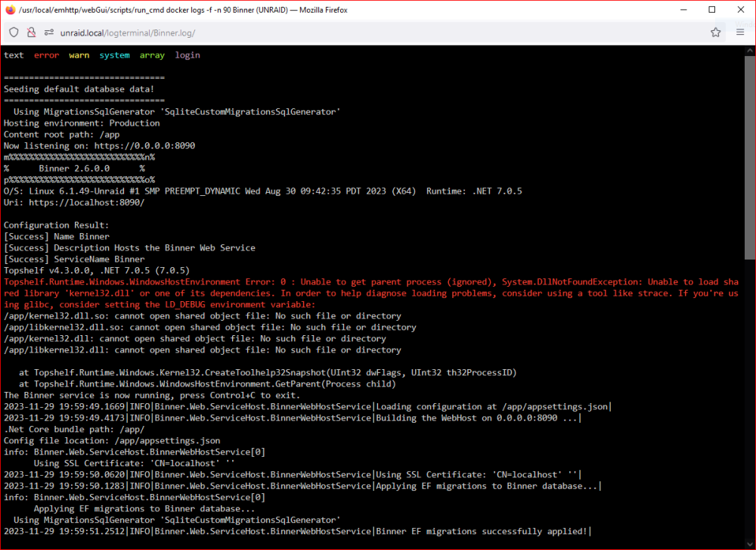The height and width of the screenshot is (550, 756).
Task: Click the insecure connection padlock icon
Action: pos(31,33)
